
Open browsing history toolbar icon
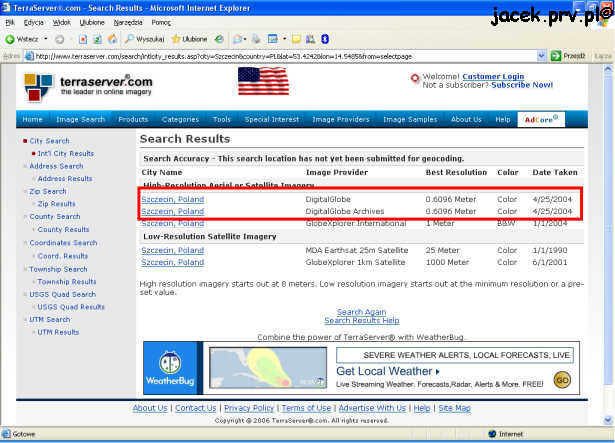click(219, 39)
